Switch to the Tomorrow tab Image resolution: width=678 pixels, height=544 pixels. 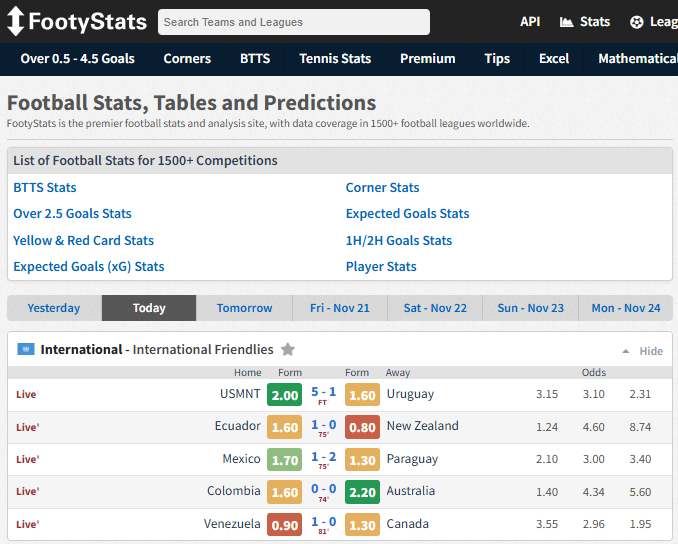[244, 308]
